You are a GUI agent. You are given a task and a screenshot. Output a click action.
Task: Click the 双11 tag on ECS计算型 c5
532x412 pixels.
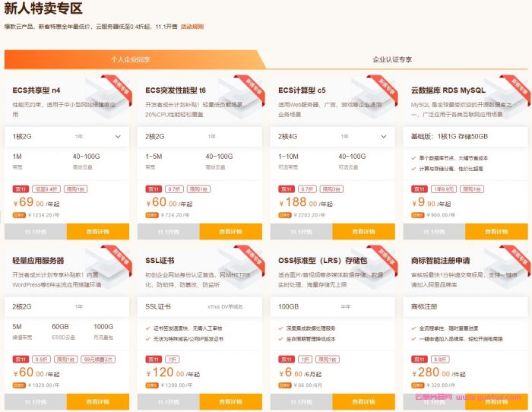pyautogui.click(x=287, y=189)
